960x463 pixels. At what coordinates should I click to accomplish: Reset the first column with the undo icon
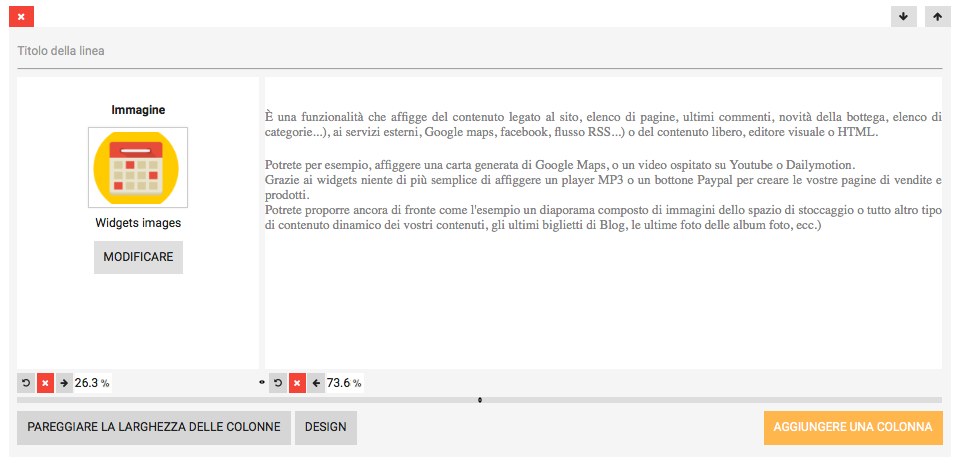point(26,383)
